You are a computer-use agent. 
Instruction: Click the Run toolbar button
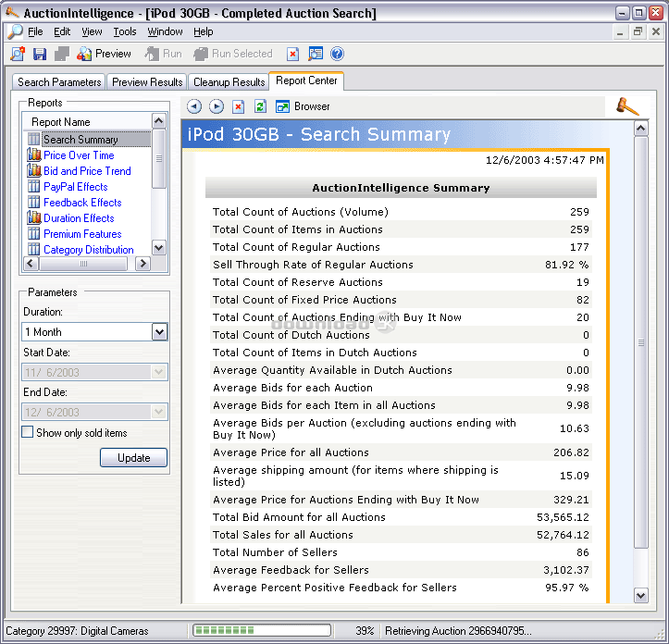coord(163,54)
